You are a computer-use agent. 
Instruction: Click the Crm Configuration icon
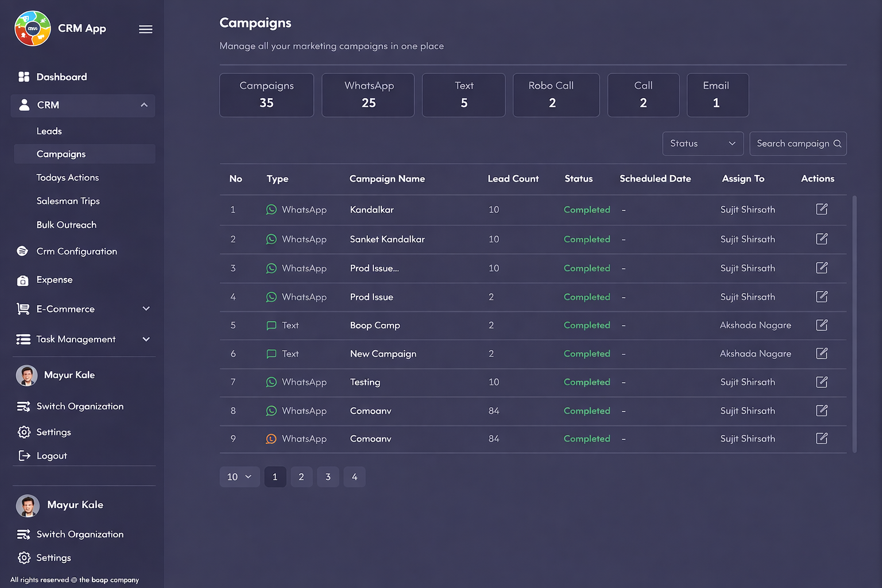23,252
